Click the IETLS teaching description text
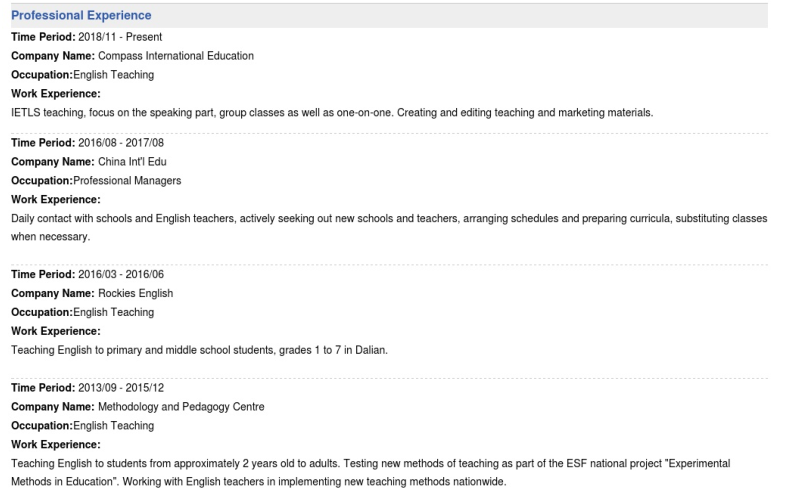This screenshot has height=494, width=787. click(x=332, y=113)
